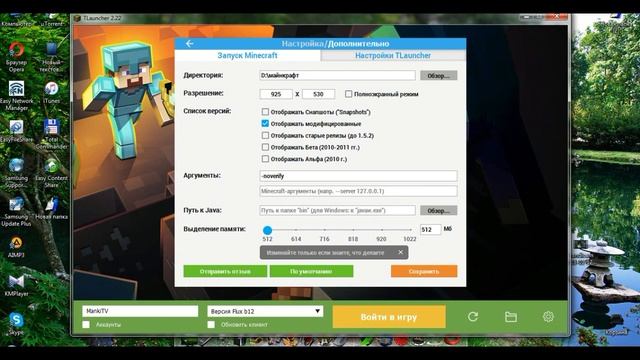Select the Новый текстовый document desktop icon

(x=51, y=57)
